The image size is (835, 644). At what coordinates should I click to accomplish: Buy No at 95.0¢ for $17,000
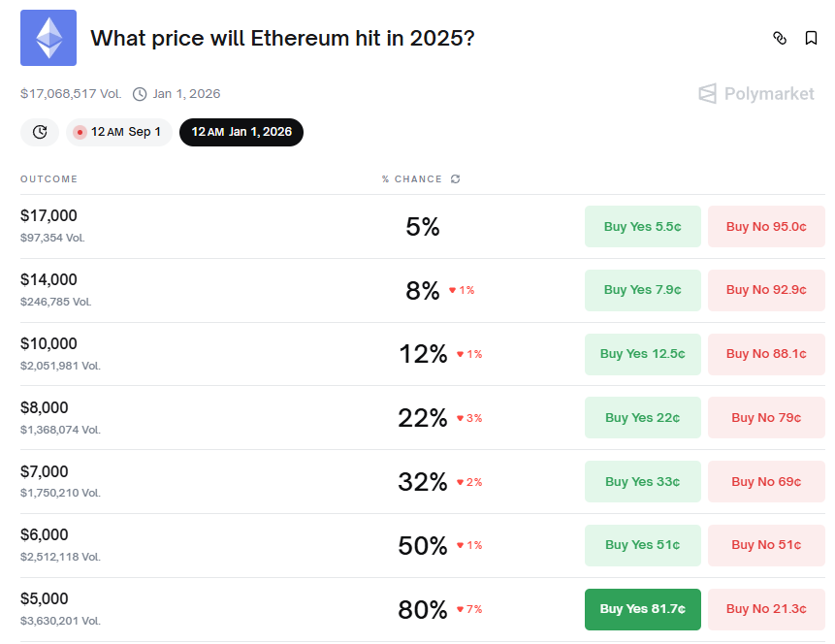pyautogui.click(x=766, y=226)
